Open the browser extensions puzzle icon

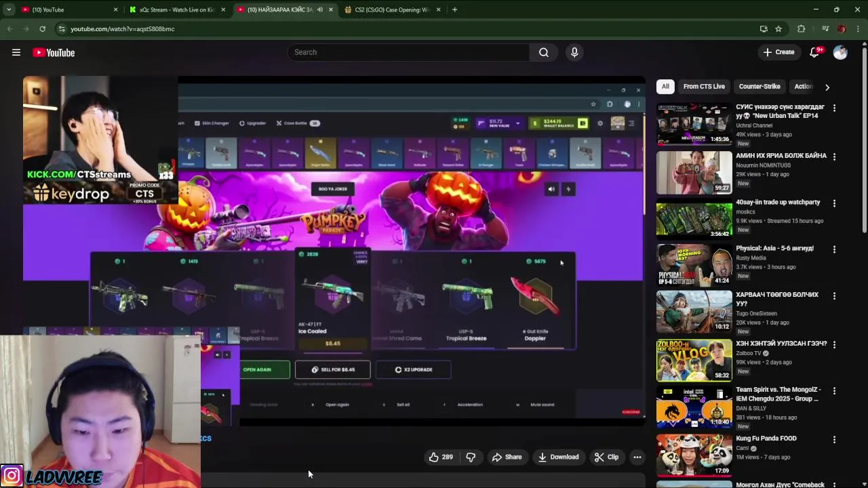802,28
